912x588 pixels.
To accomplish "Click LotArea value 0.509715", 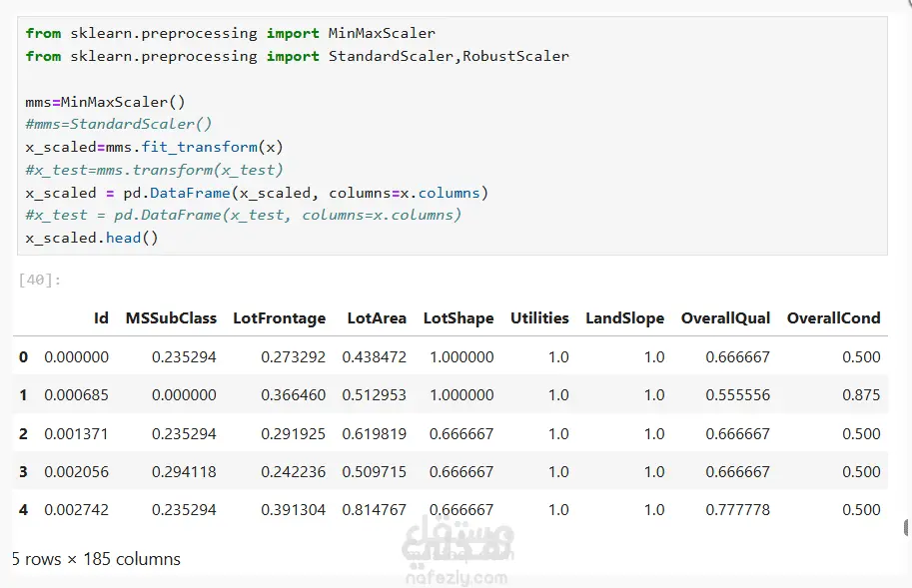I will coord(374,471).
